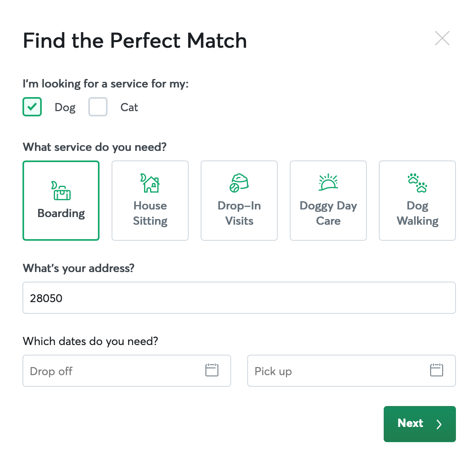476x459 pixels.
Task: Click the Boarding suitcase icon
Action: pos(61,191)
